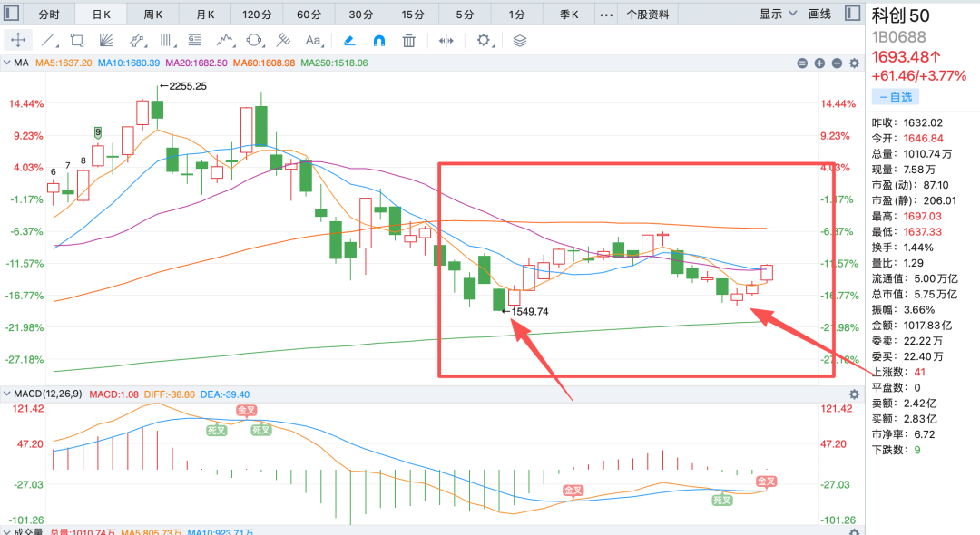Click second minus circle beside MA gear
Viewport: 980px width, 535px height.
[837, 63]
